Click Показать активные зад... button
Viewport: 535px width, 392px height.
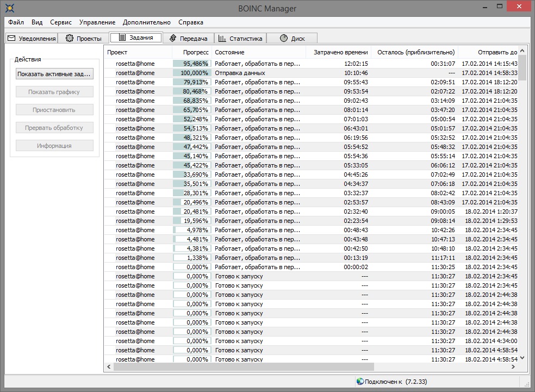point(54,74)
